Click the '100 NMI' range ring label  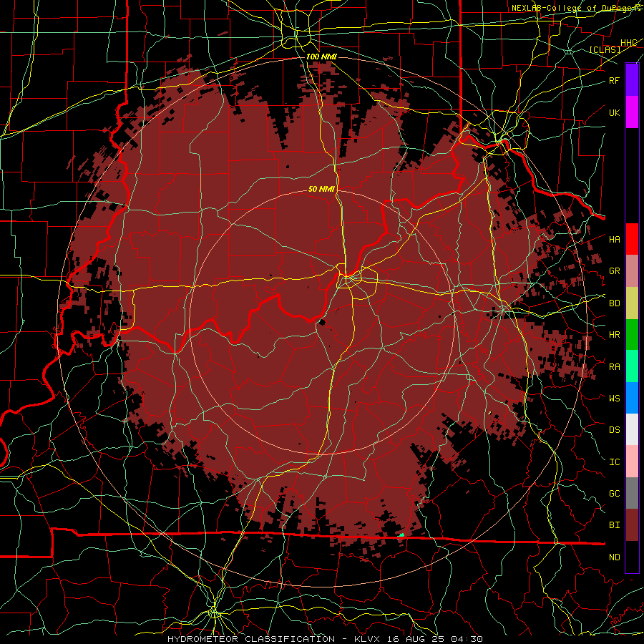[321, 57]
